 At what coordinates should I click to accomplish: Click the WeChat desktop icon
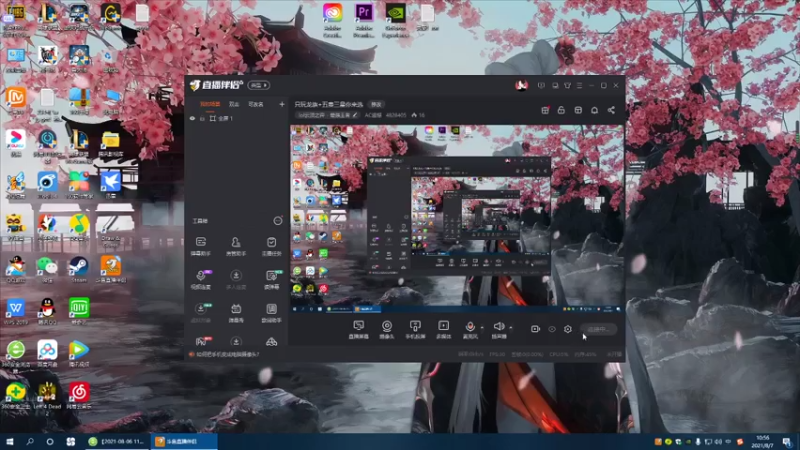[47, 269]
